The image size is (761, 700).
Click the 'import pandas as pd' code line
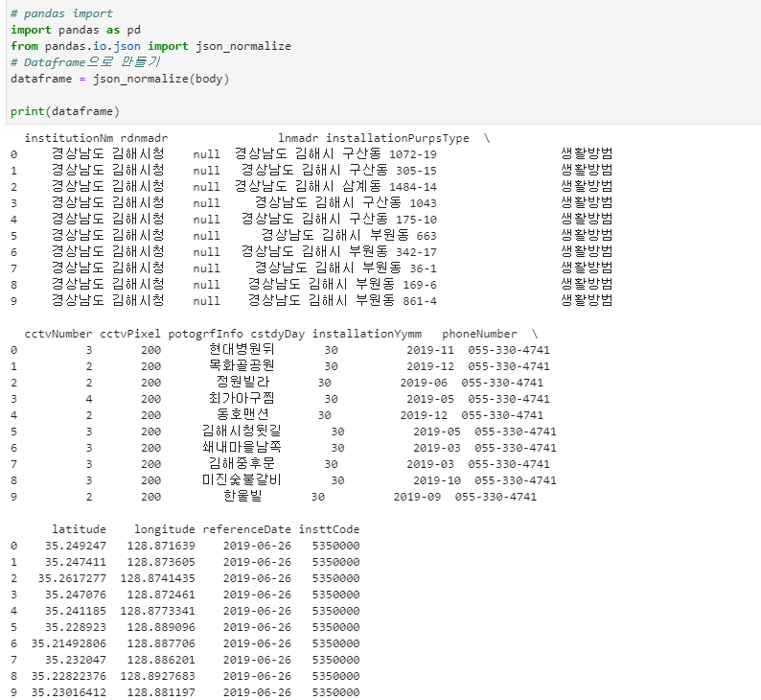[x=76, y=30]
